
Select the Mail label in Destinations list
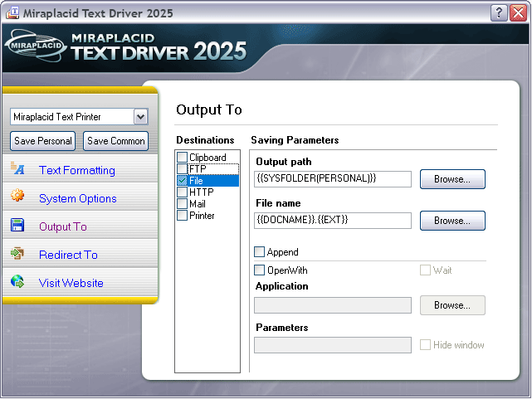[x=198, y=204]
